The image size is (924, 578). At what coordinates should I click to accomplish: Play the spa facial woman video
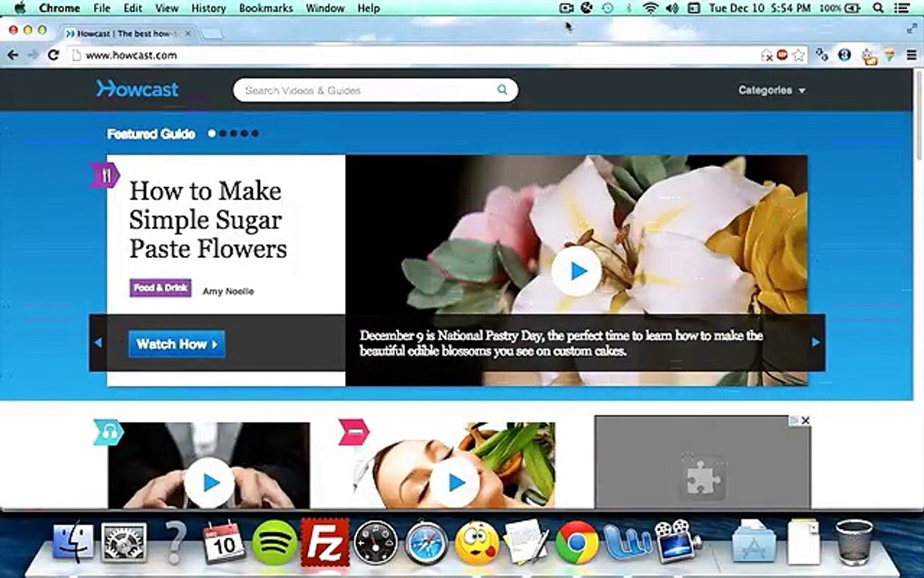454,482
